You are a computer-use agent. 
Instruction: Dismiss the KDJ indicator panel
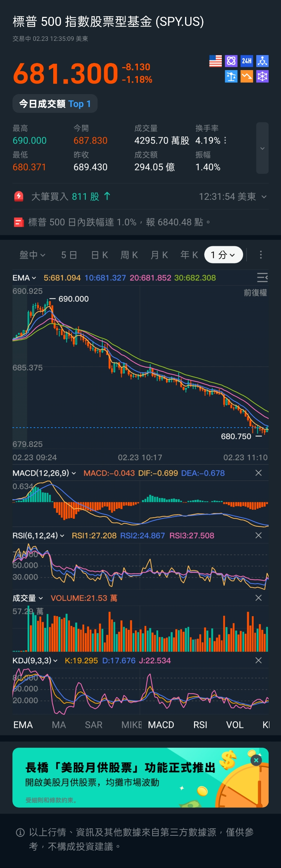(x=259, y=660)
